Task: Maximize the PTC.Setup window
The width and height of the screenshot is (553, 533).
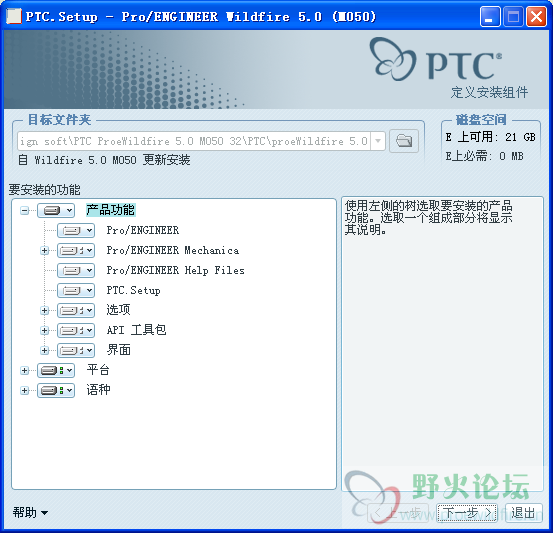Action: 513,17
